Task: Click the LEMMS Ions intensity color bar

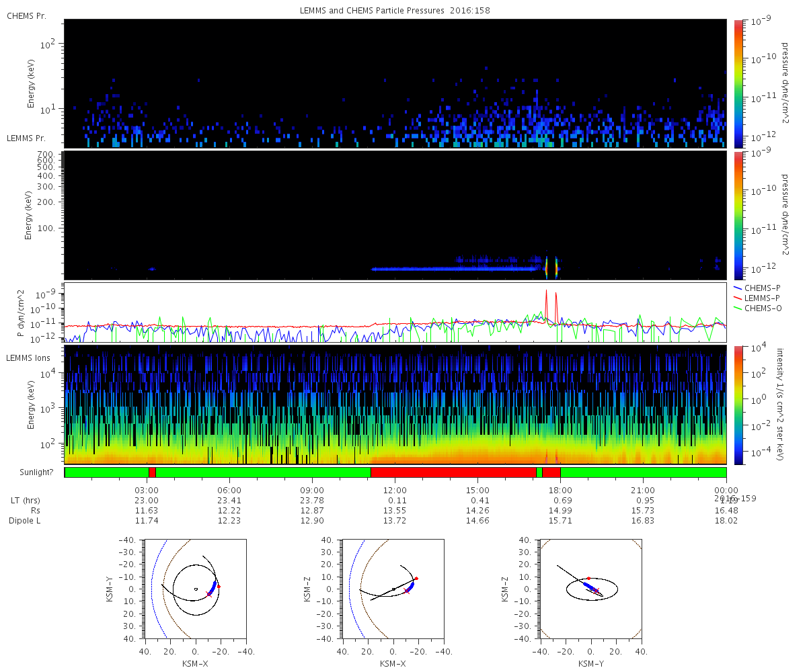Action: pos(738,405)
